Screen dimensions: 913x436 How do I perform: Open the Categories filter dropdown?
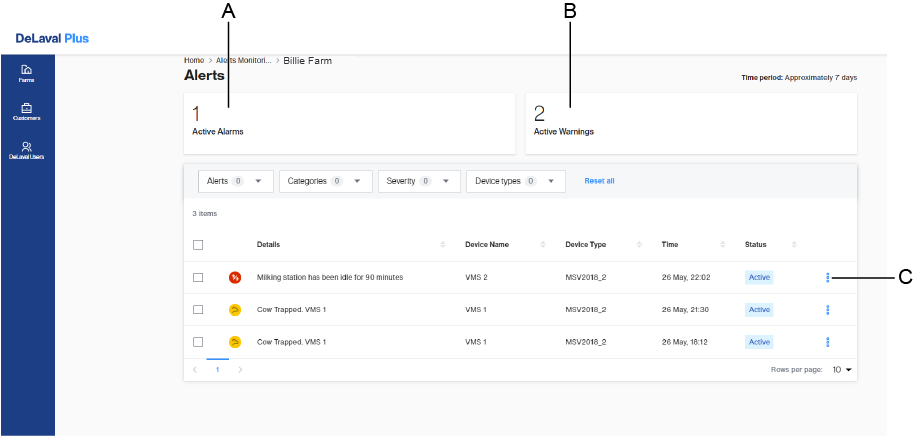coord(325,181)
